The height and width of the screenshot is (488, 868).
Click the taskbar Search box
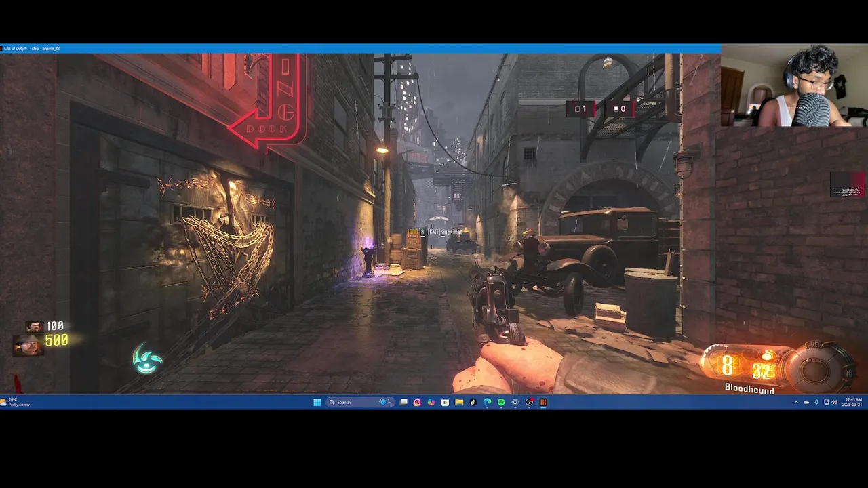coord(359,402)
